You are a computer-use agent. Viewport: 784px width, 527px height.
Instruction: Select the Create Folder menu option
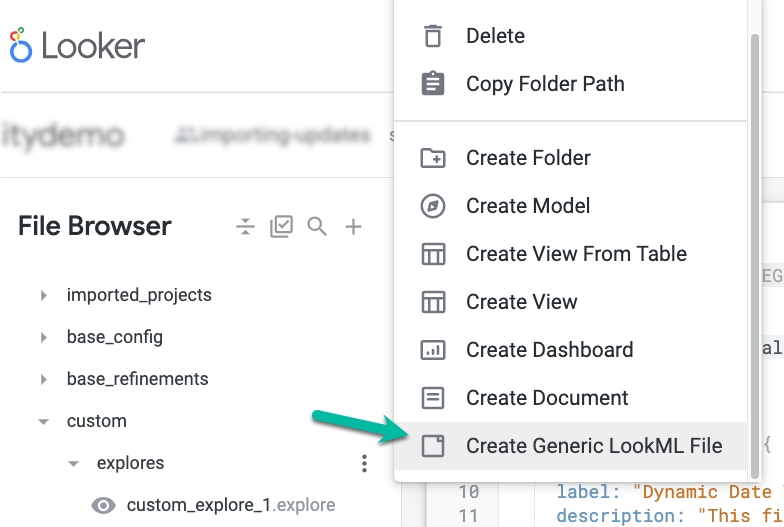tap(528, 158)
